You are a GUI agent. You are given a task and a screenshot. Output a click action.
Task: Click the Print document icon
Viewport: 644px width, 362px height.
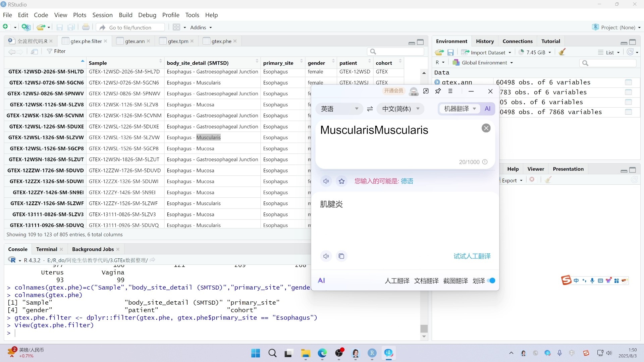click(86, 27)
